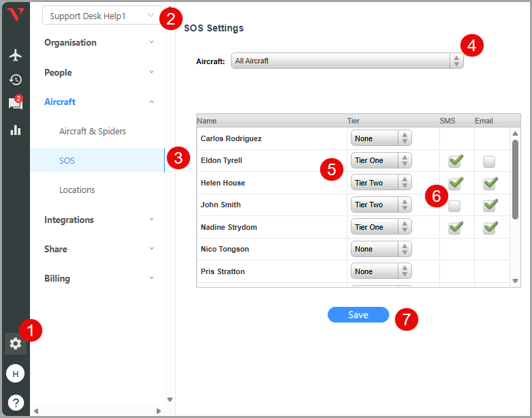The width and height of the screenshot is (532, 418).
Task: Open the Support Desk Help1 organisation dropdown
Action: 101,16
